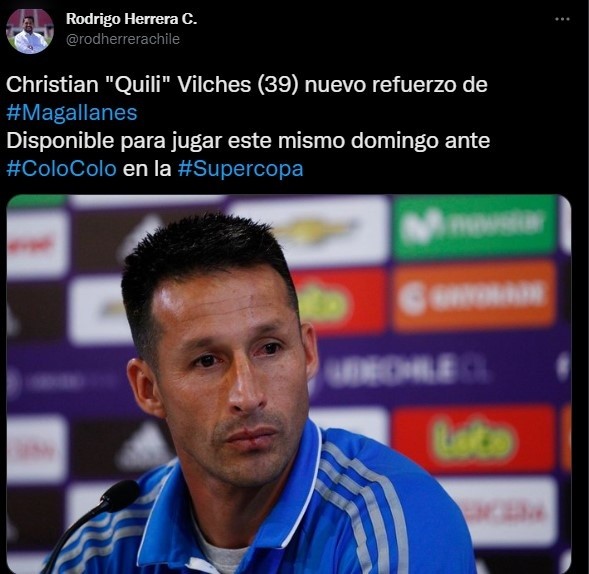Click the Chevrolet logo on backdrop
Viewport: 589px width, 574px height.
pos(314,230)
